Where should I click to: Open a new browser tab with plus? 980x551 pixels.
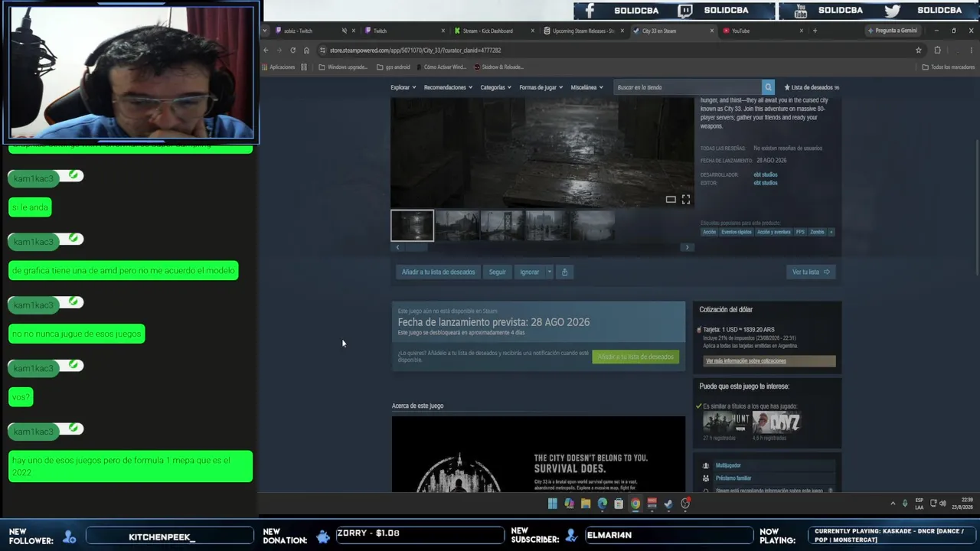(x=815, y=31)
